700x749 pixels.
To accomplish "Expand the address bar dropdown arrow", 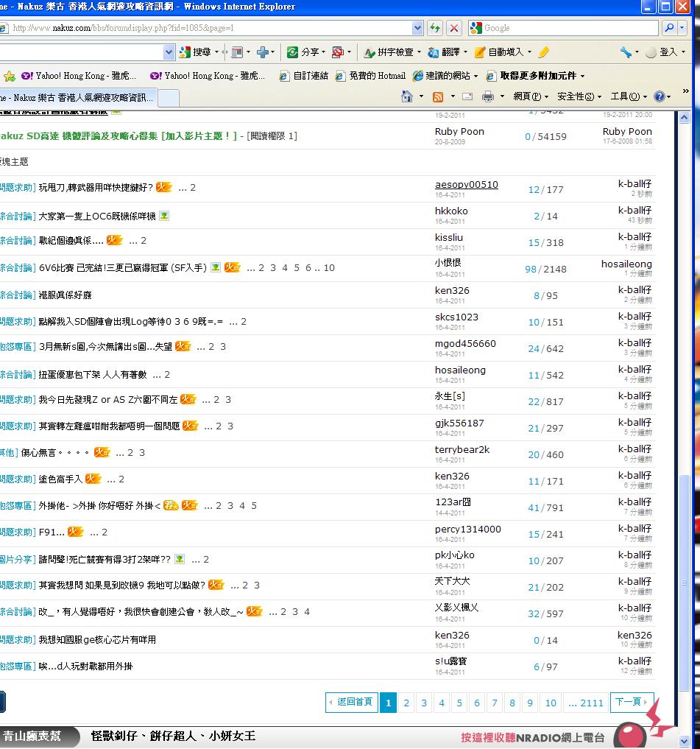I will click(417, 28).
